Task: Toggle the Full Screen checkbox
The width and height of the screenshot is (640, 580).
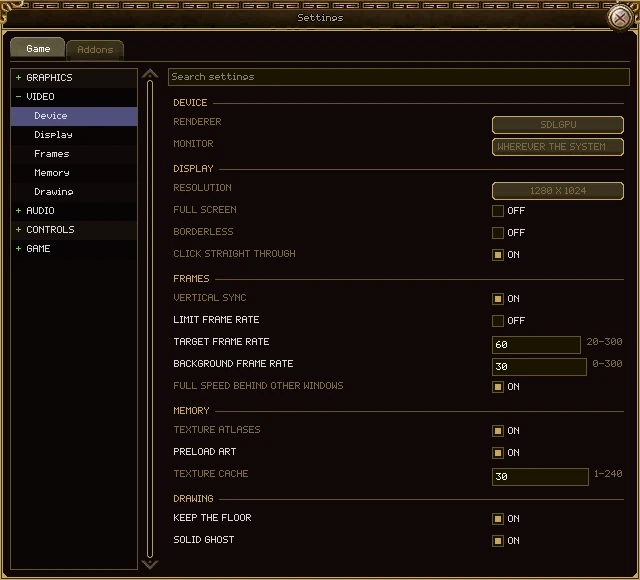Action: (498, 211)
